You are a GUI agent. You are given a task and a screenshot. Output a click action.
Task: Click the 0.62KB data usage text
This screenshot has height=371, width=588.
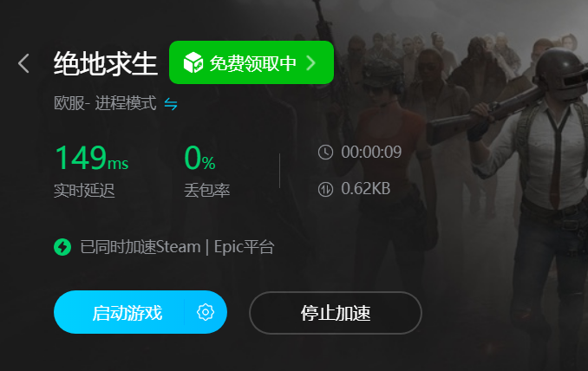tap(366, 188)
